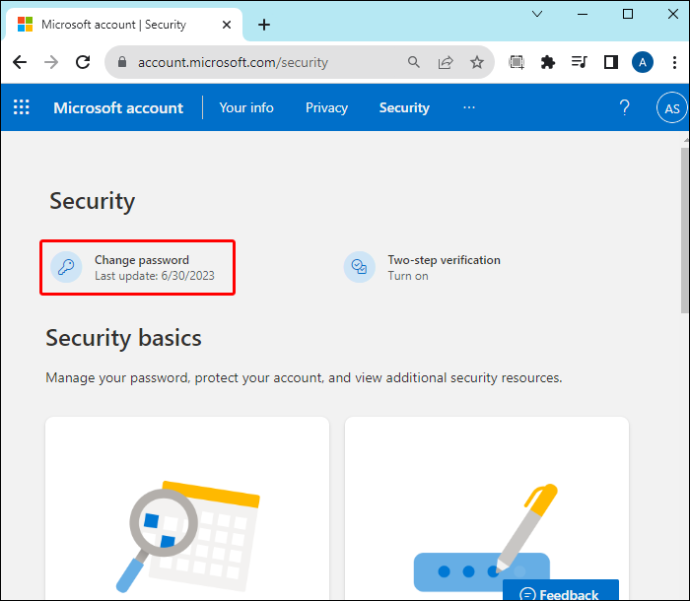Image resolution: width=690 pixels, height=601 pixels.
Task: Close the Microsoft account Security tab
Action: click(227, 25)
